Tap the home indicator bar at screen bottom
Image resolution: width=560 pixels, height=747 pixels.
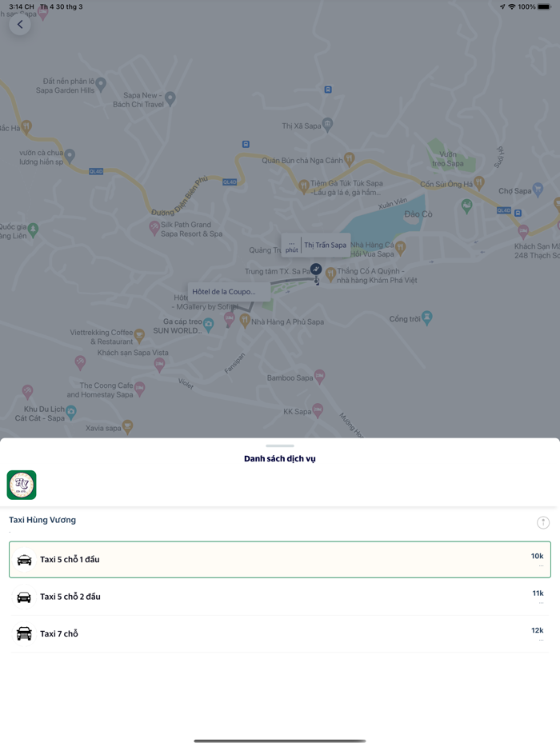point(280,740)
